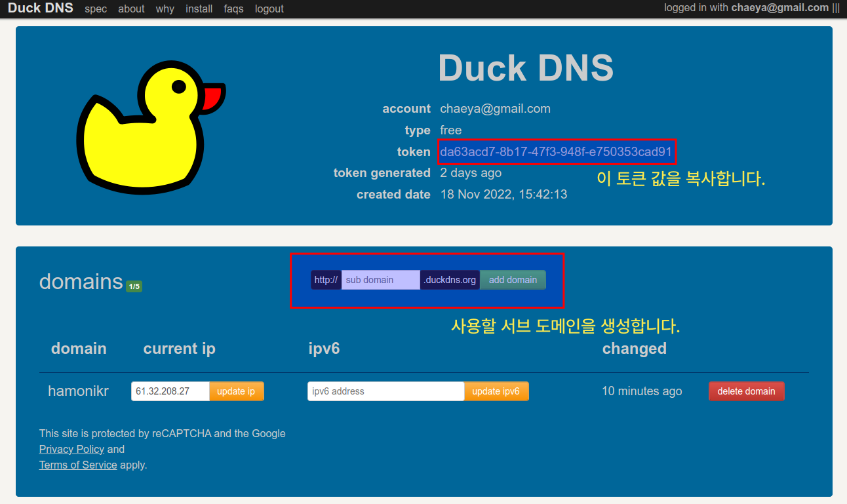Click the created date value 18 Nov 2022
The width and height of the screenshot is (847, 504).
(503, 195)
